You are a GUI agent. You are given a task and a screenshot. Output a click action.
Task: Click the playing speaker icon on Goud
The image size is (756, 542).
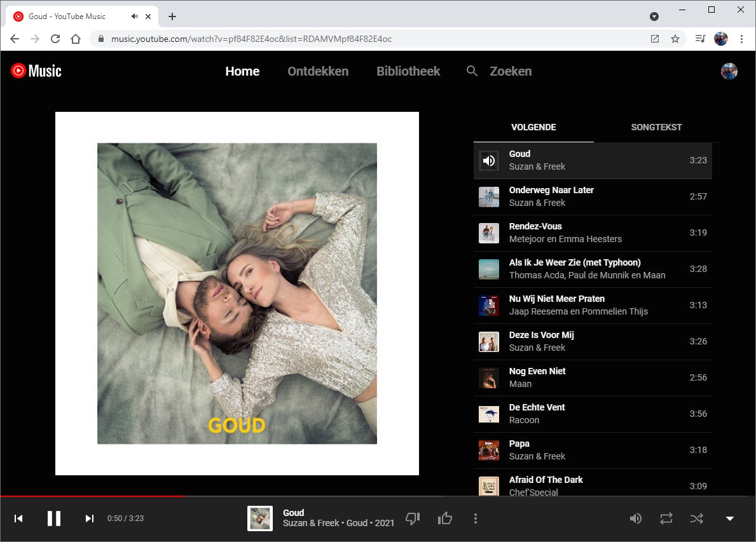488,160
